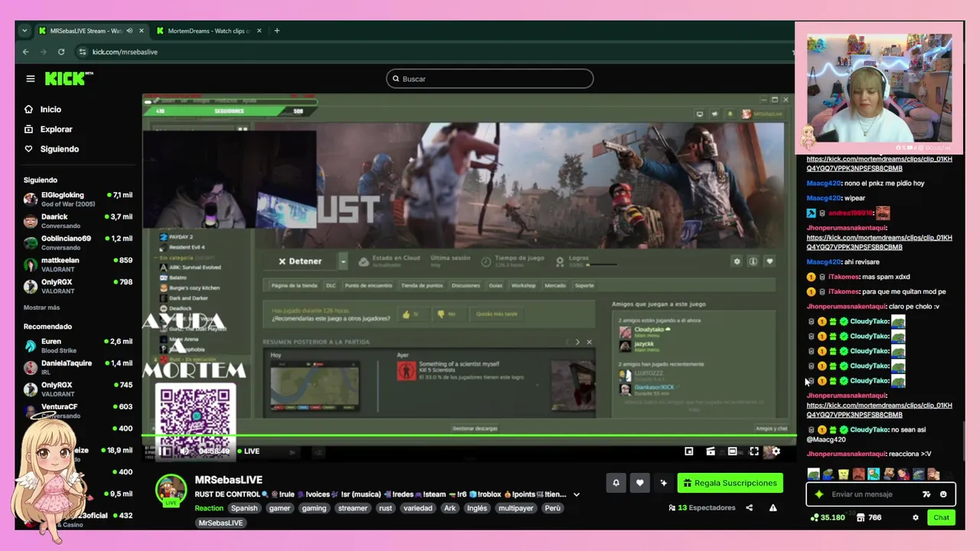The image size is (980, 551).
Task: Select the Spanish tag
Action: (244, 508)
